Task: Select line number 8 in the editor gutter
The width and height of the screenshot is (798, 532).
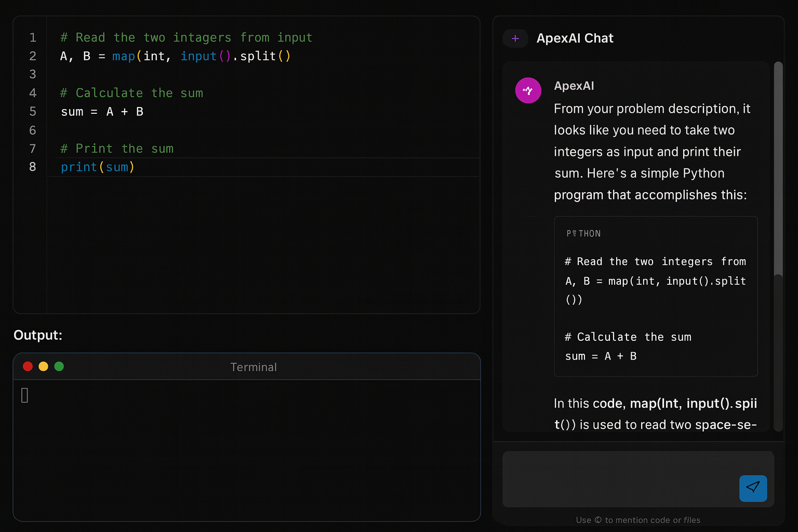Action: [33, 167]
